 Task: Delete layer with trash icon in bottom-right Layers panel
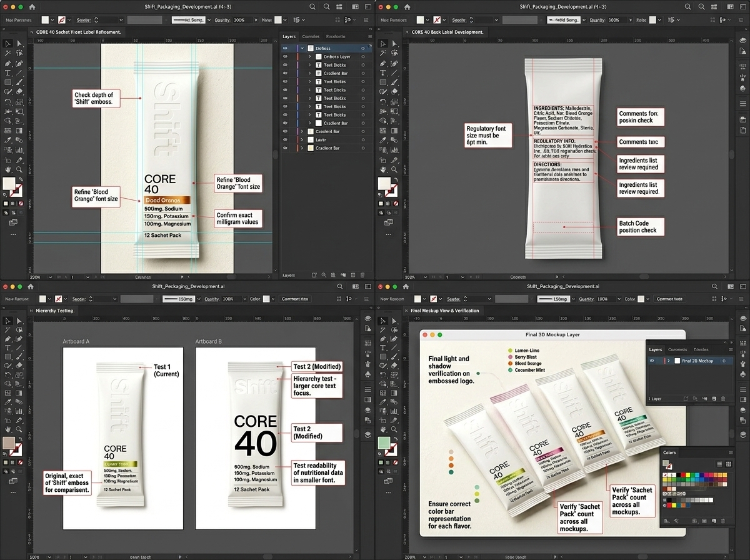pos(723,398)
